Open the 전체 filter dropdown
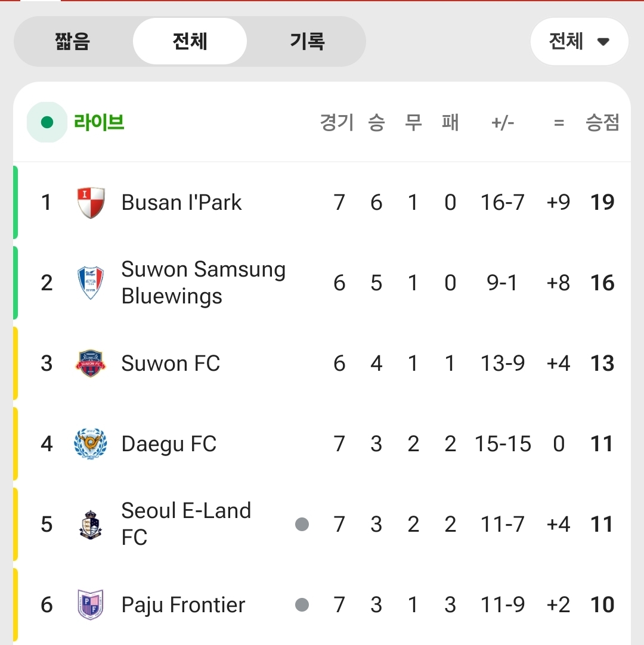 (578, 42)
